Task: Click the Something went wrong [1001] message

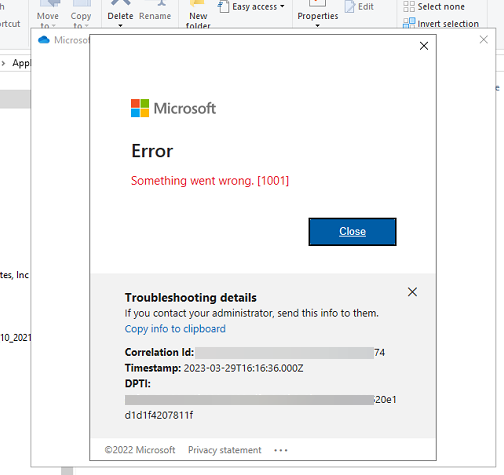Action: click(x=210, y=181)
